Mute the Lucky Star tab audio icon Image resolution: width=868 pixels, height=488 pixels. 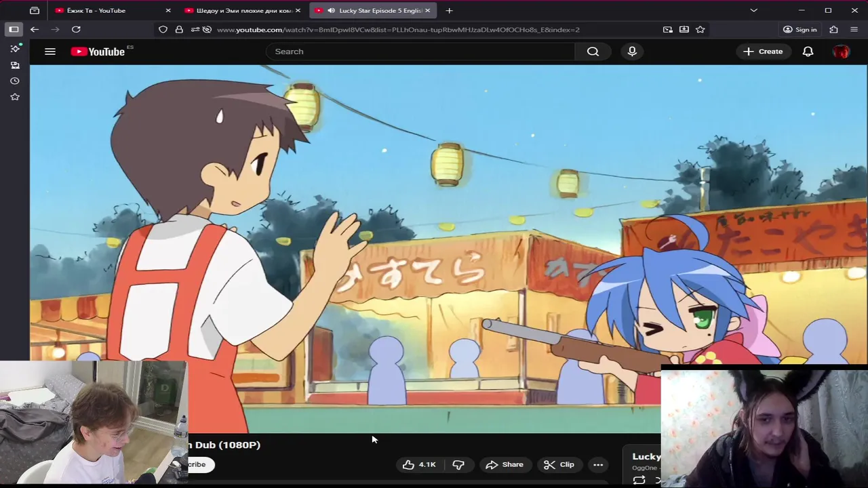(x=331, y=10)
